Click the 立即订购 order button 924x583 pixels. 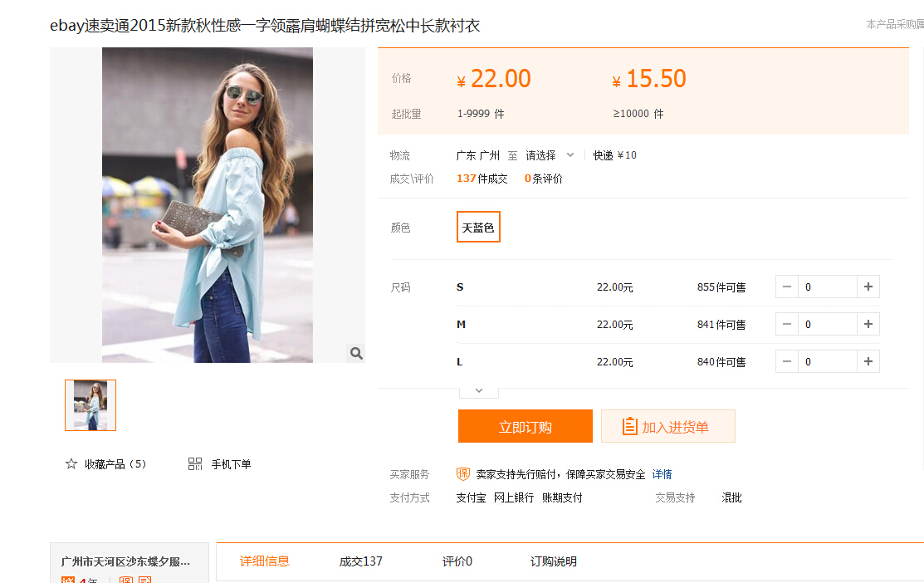[525, 427]
